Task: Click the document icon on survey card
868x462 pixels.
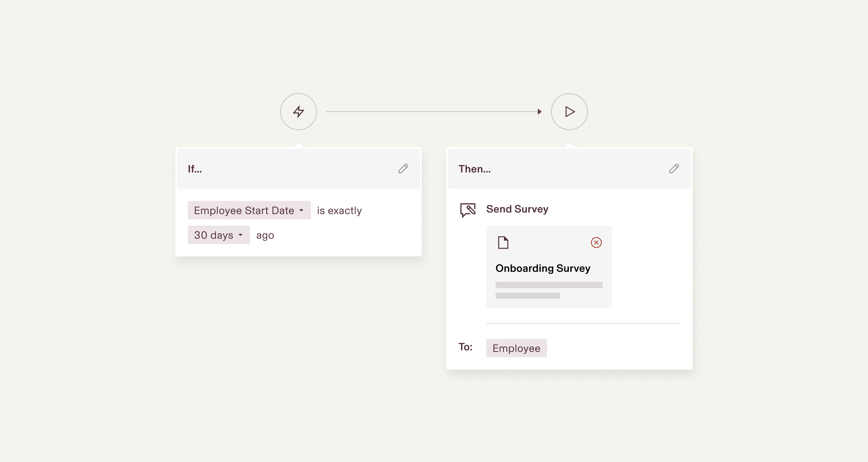Action: point(503,243)
